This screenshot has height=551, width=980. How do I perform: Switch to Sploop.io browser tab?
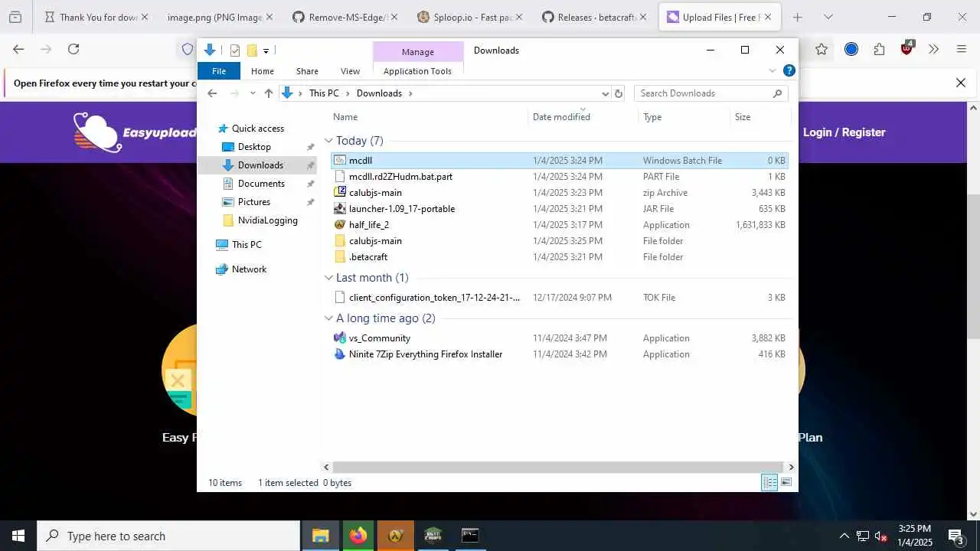click(469, 17)
